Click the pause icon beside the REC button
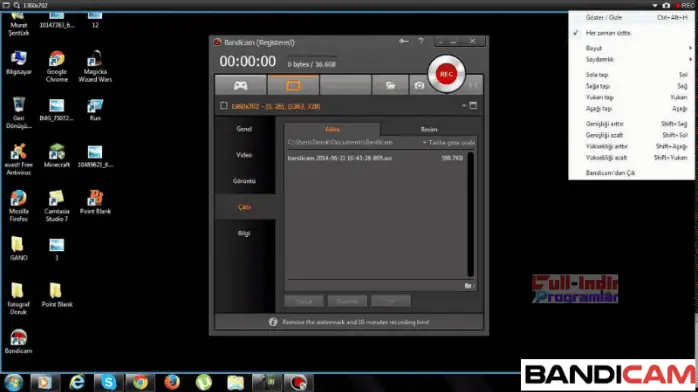The image size is (698, 392). point(473,85)
